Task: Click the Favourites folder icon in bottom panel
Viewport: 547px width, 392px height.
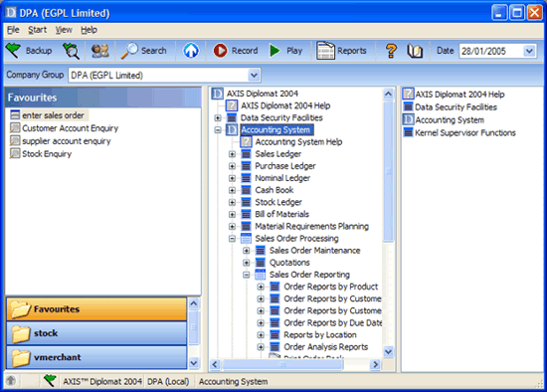Action: point(20,309)
